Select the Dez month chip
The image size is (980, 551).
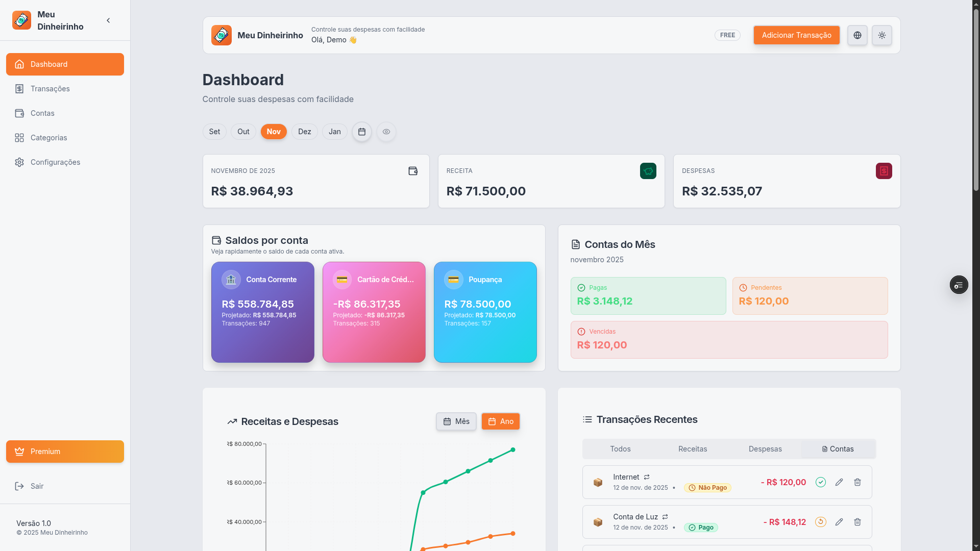pyautogui.click(x=304, y=132)
